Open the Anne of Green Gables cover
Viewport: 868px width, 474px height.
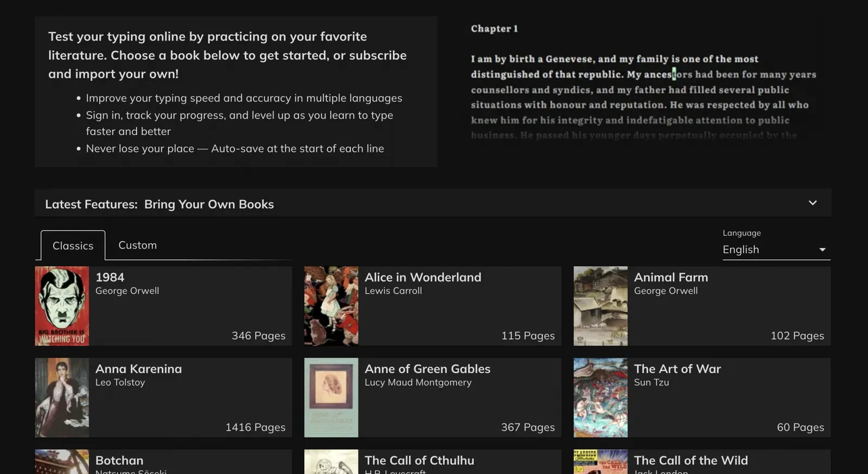tap(331, 398)
